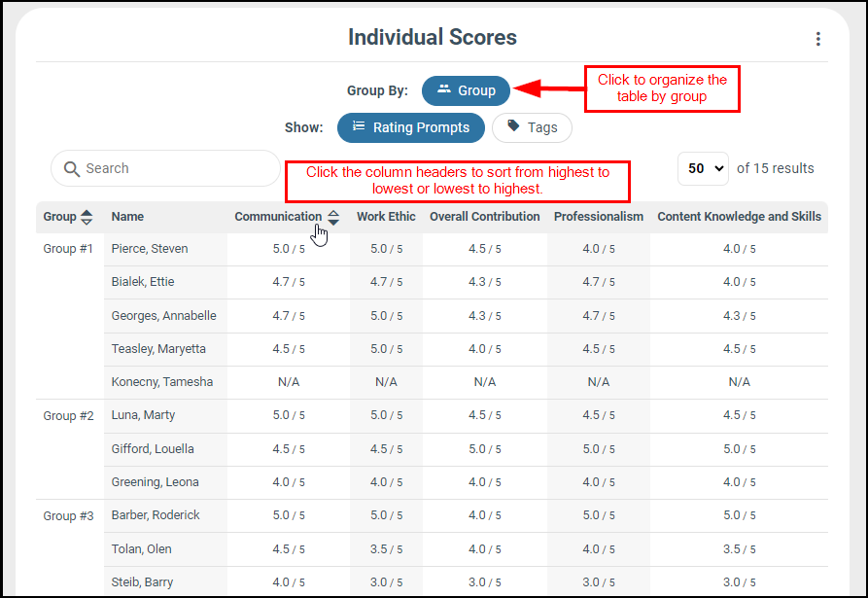Select the name Gifford, Louella

coord(153,449)
